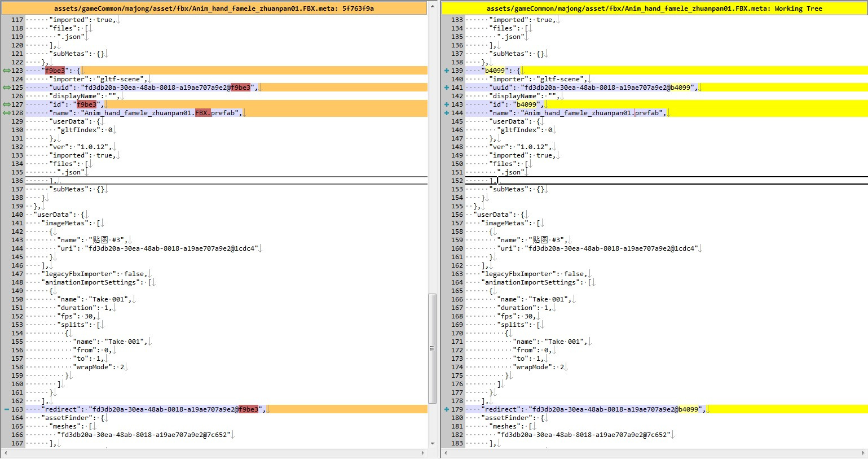Click line number 136 in the left pane
Screen dimensions: 868x459
[x=17, y=181]
